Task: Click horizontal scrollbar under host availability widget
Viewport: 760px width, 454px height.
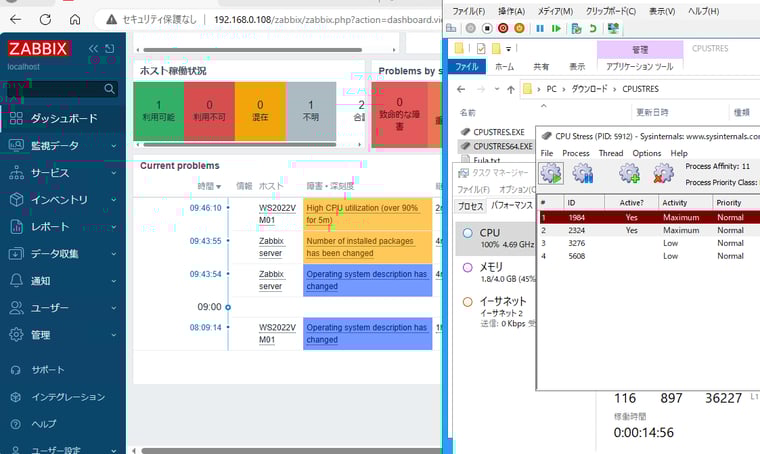Action: coord(240,144)
